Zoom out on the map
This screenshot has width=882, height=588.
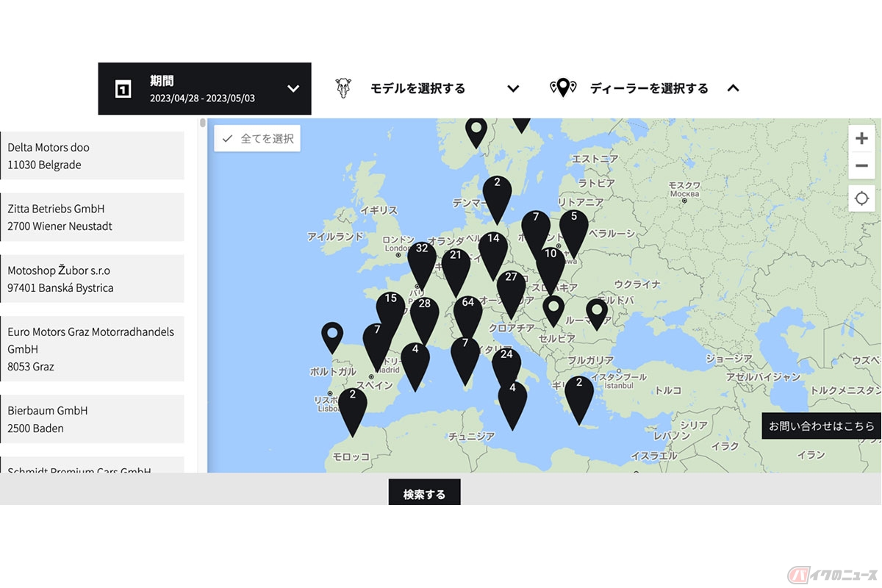click(861, 166)
